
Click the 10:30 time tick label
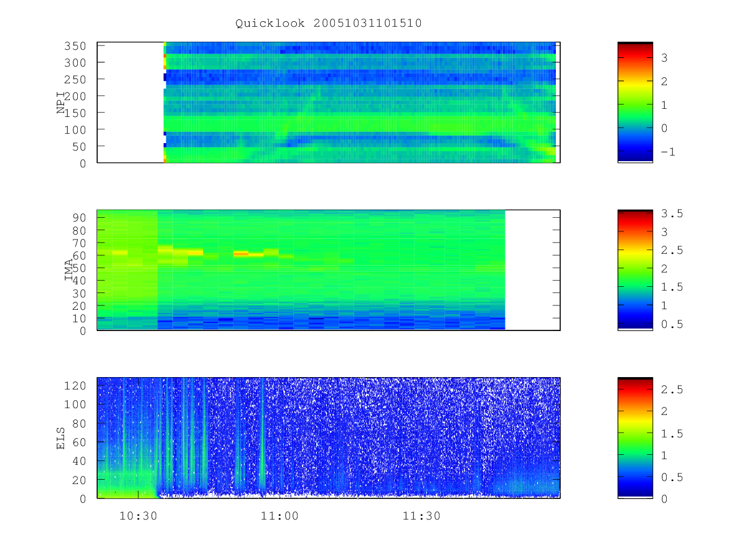(x=138, y=516)
